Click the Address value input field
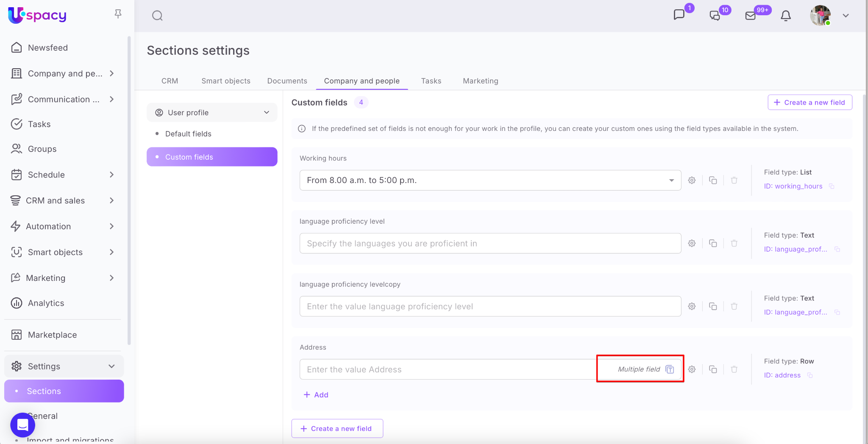868x444 pixels. point(445,369)
